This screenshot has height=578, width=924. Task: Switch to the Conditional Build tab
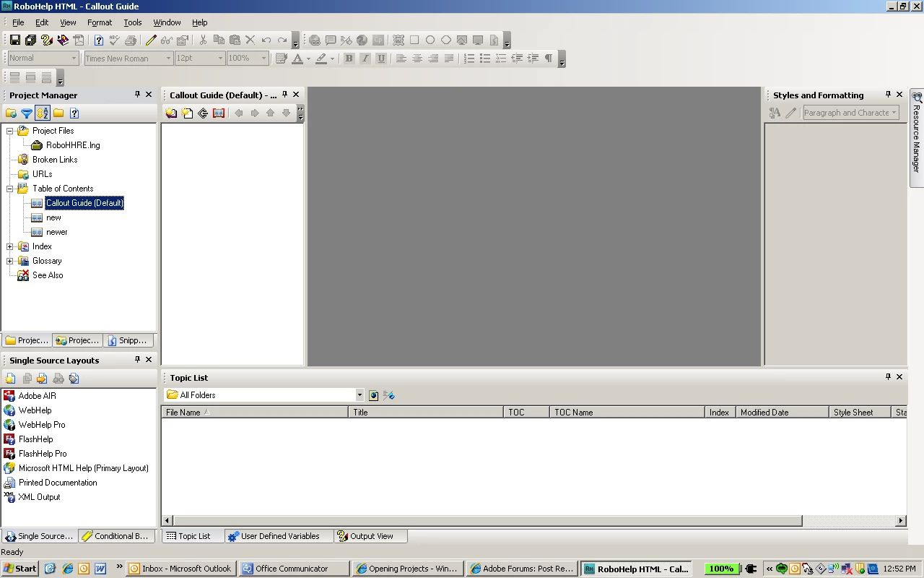(115, 536)
